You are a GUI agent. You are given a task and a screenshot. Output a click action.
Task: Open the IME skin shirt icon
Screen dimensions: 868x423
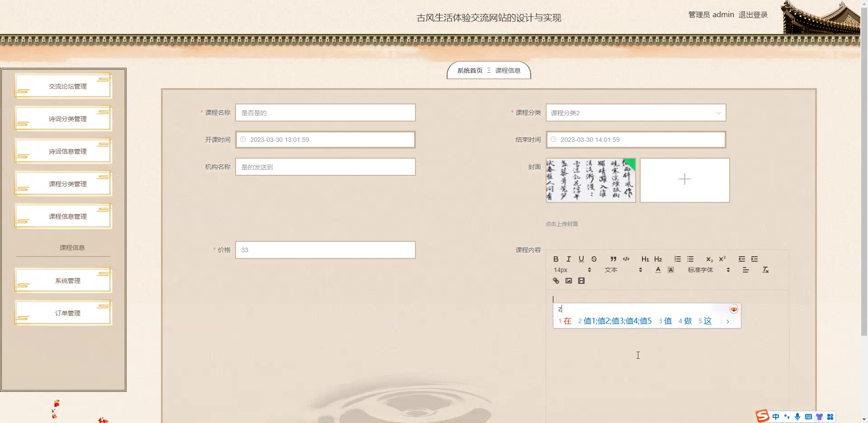(x=819, y=417)
